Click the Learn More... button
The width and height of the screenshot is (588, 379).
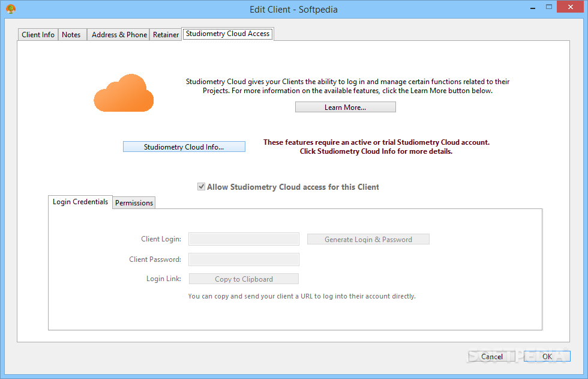pos(346,108)
